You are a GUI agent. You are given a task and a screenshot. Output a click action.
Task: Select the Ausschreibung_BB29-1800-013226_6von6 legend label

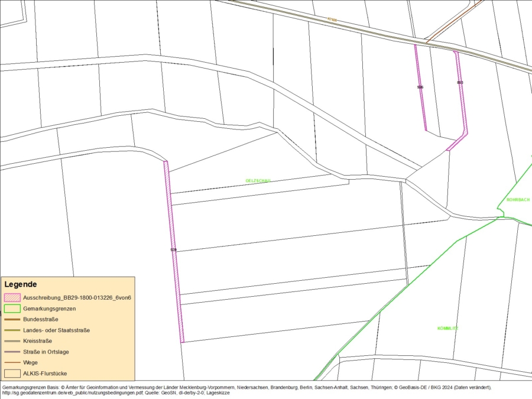[x=76, y=297]
